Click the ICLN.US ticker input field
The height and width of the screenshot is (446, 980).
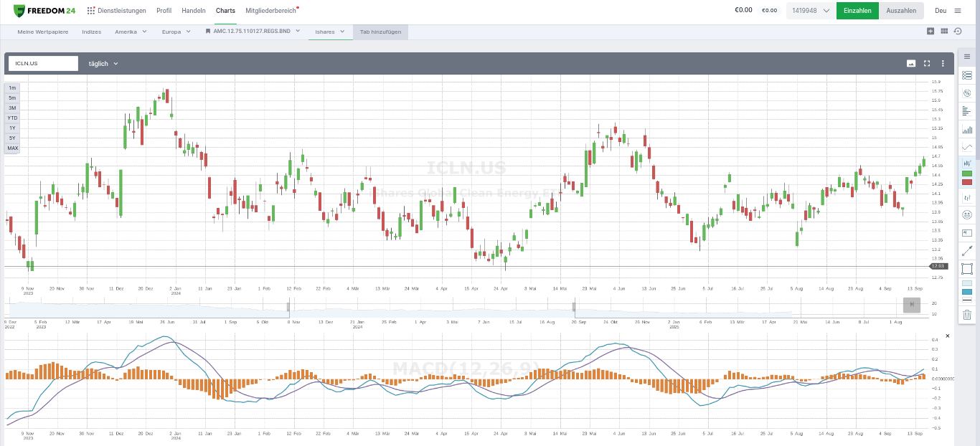tap(43, 63)
